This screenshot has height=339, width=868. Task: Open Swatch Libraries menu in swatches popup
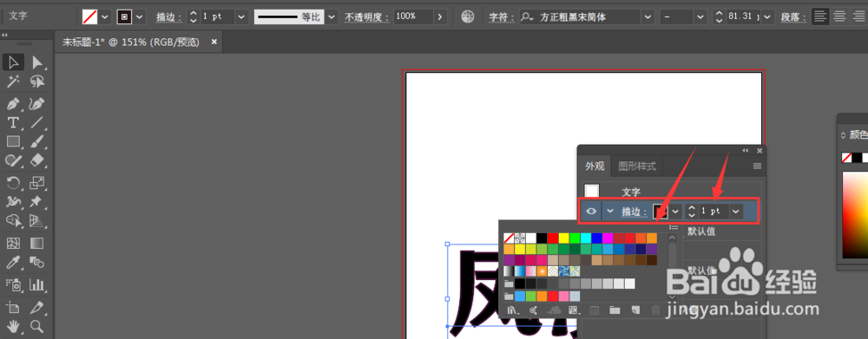(x=513, y=310)
